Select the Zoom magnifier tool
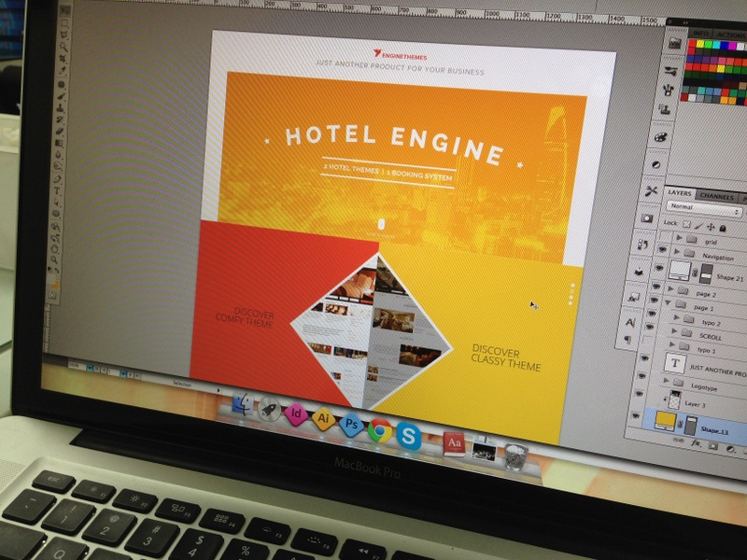The image size is (747, 560). click(x=53, y=260)
